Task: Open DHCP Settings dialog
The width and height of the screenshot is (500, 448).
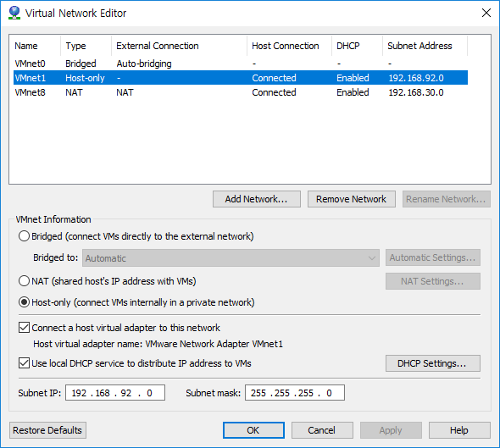Action: [433, 363]
